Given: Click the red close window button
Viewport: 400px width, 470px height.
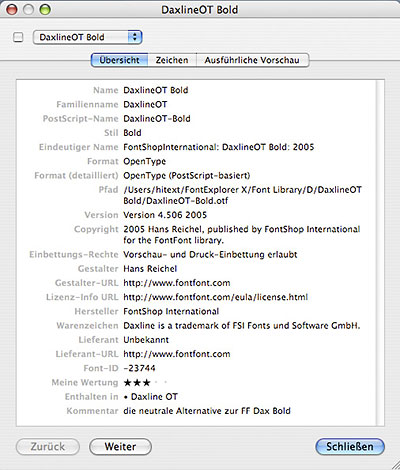Looking at the screenshot, I should point(12,10).
